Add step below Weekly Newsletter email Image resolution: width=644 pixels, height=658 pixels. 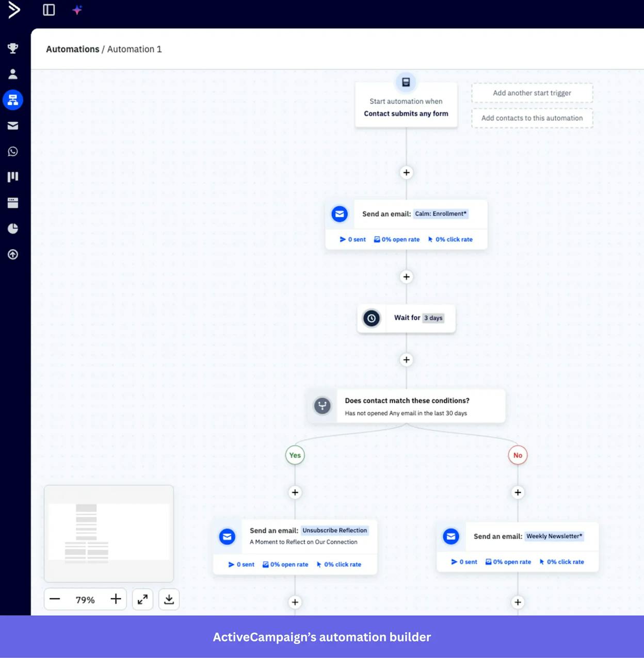click(x=518, y=602)
